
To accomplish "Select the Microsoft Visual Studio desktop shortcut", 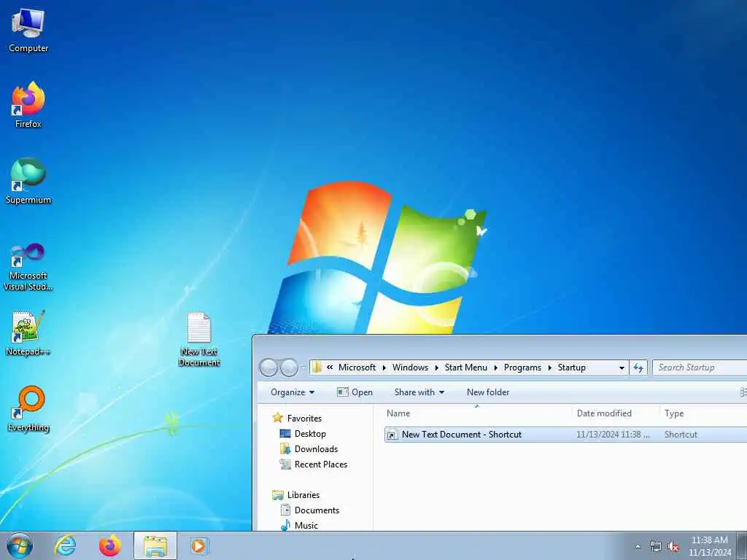I will (x=28, y=267).
